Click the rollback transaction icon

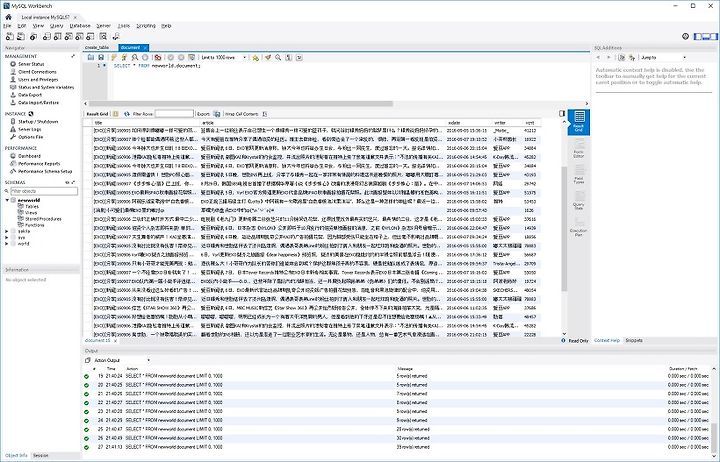coord(181,57)
